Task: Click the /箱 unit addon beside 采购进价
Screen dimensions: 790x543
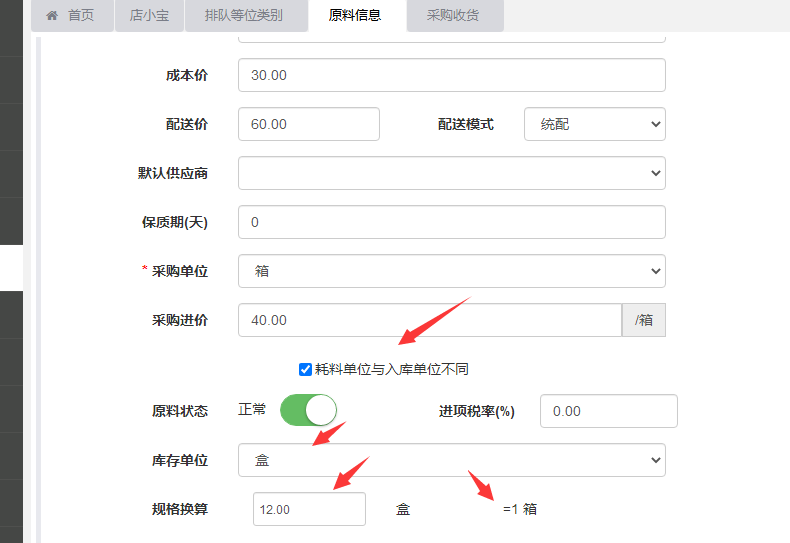Action: coord(643,320)
